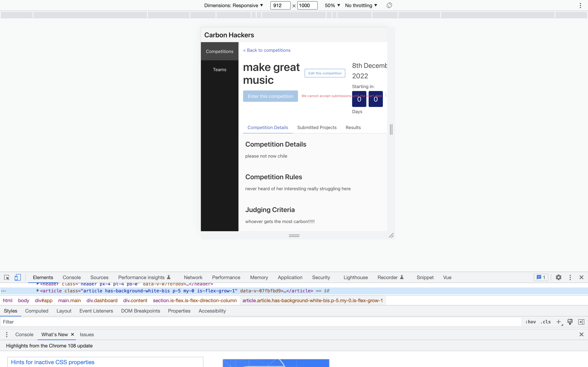Add a new style rule with plus icon
The width and height of the screenshot is (588, 367).
pyautogui.click(x=558, y=322)
